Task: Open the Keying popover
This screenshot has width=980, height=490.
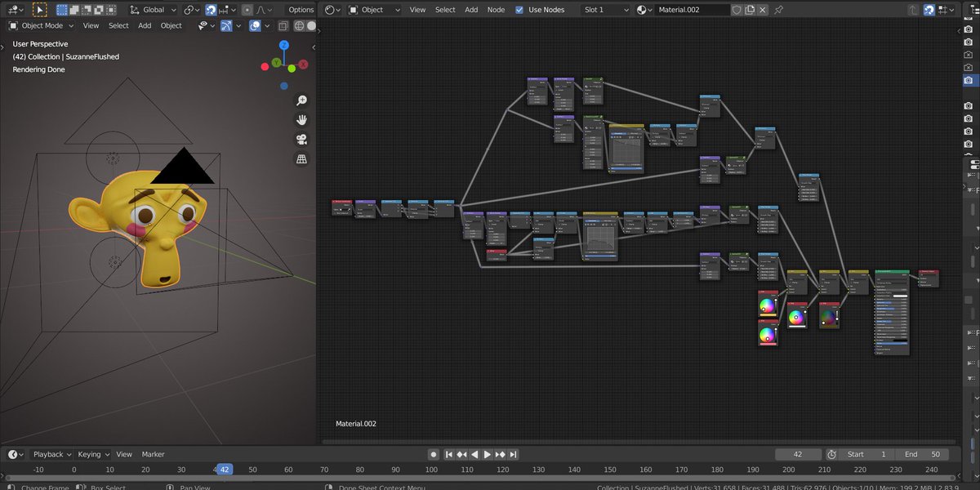Action: pos(93,454)
